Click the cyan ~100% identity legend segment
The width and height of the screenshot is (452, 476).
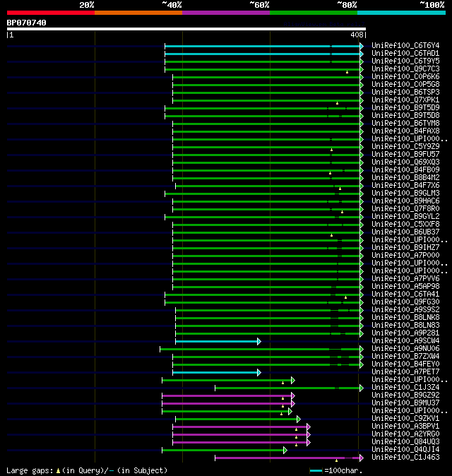click(401, 13)
